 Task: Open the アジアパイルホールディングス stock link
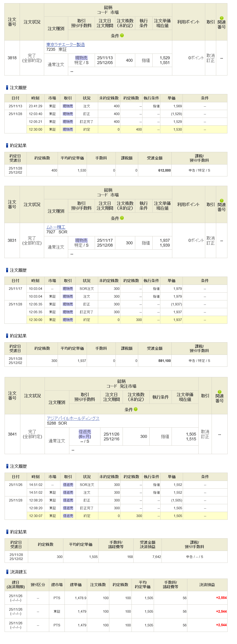tap(73, 418)
